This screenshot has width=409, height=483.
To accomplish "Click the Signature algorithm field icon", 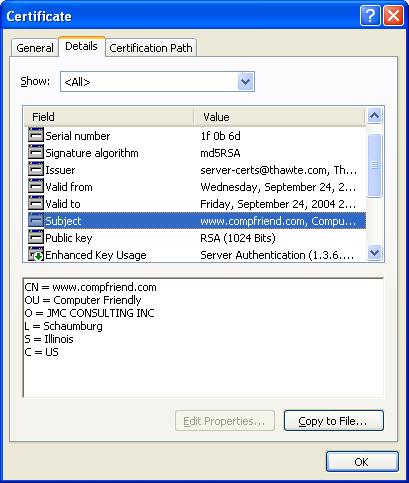I will [36, 152].
